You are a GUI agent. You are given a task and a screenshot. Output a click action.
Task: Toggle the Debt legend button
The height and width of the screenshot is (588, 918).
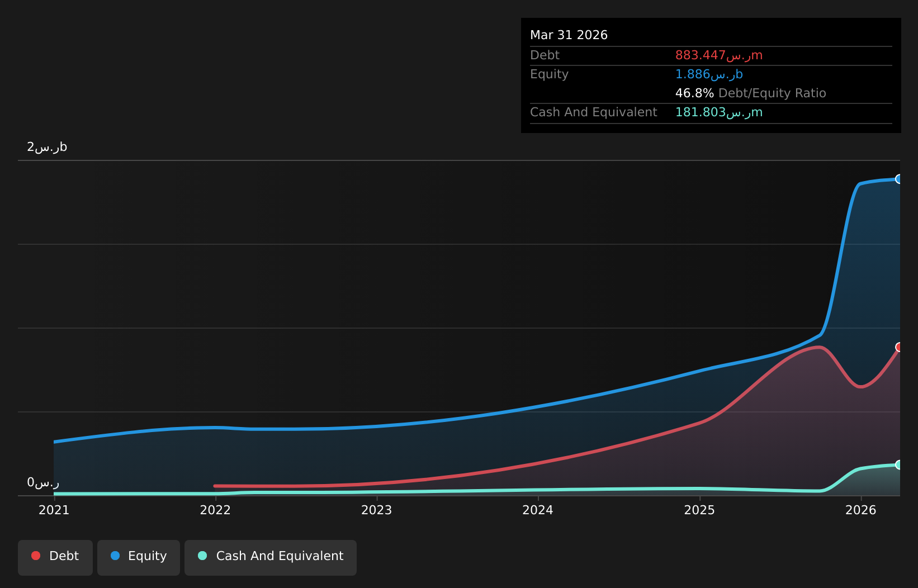(55, 557)
